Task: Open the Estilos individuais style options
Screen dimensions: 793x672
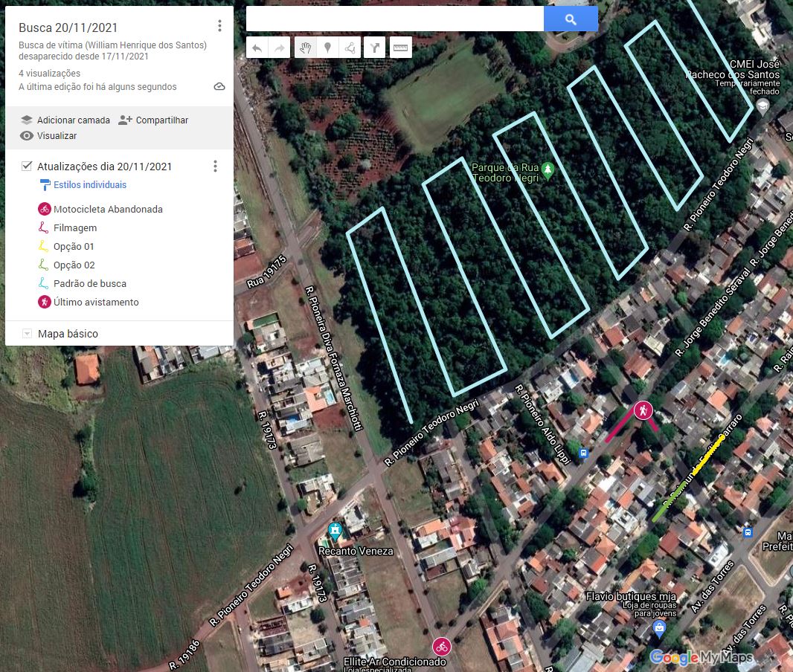Action: 89,185
